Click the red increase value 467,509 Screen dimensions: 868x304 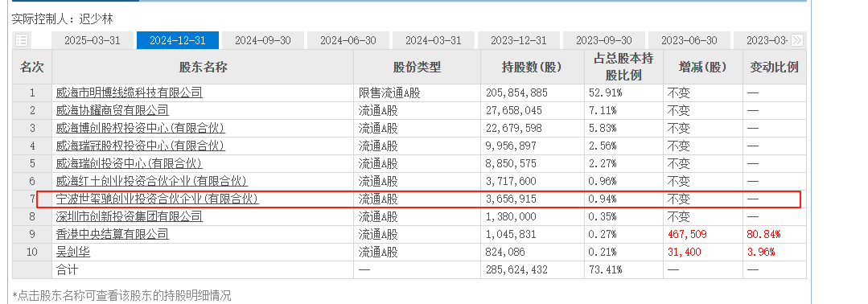point(686,235)
